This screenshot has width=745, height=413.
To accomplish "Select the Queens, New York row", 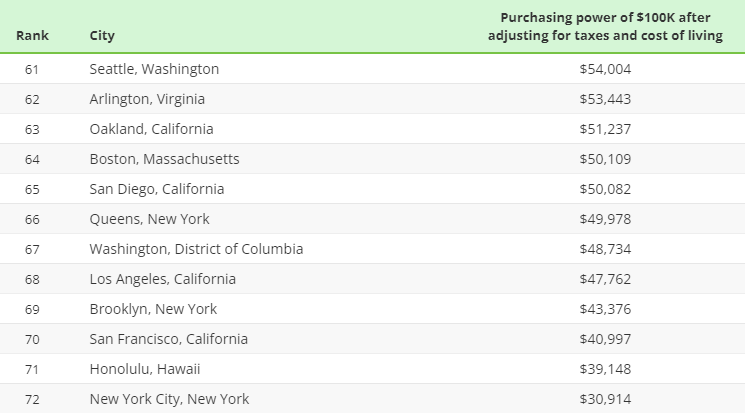I will [x=372, y=219].
